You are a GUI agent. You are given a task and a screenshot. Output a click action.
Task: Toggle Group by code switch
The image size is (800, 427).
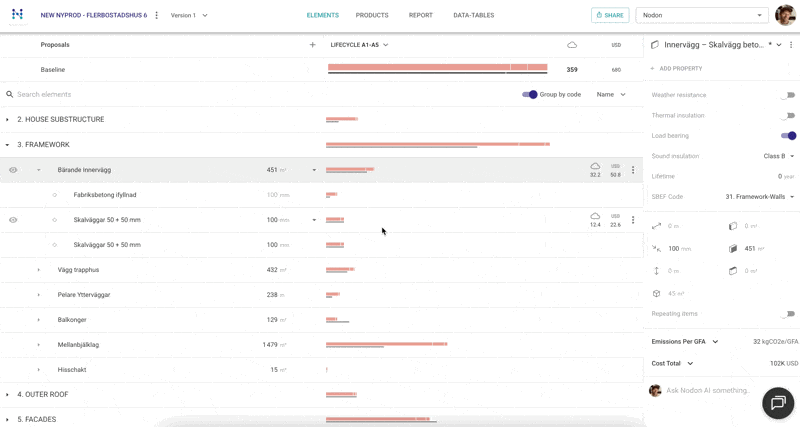point(530,94)
